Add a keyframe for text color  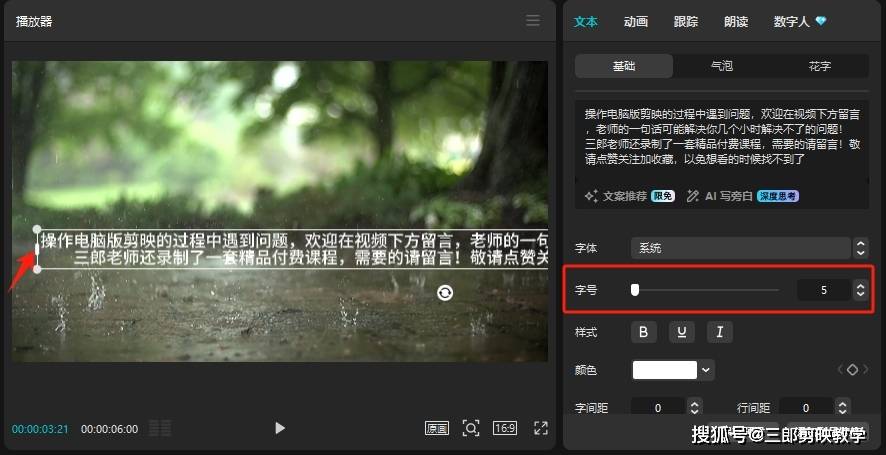pyautogui.click(x=852, y=370)
